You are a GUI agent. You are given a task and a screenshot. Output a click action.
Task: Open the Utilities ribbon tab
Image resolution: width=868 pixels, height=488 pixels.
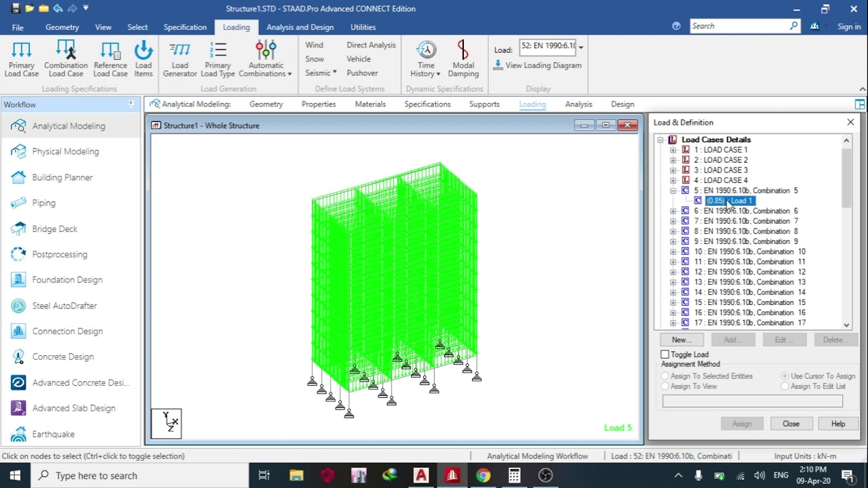click(x=363, y=27)
